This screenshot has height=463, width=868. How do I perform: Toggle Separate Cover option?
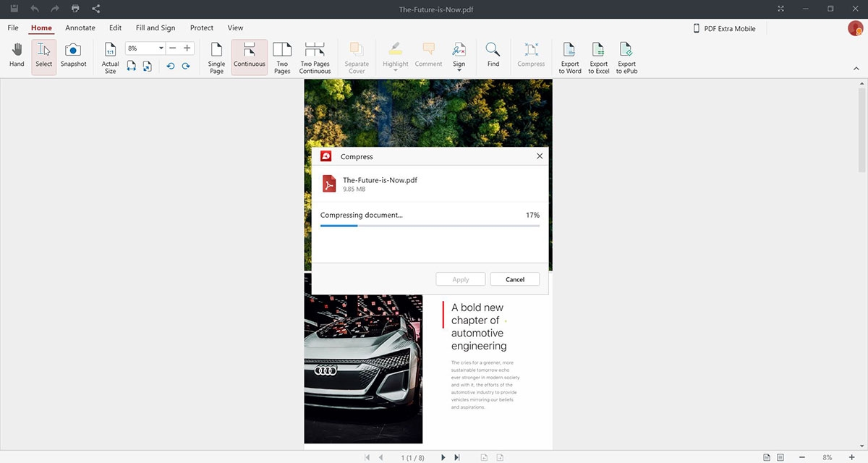(x=357, y=58)
